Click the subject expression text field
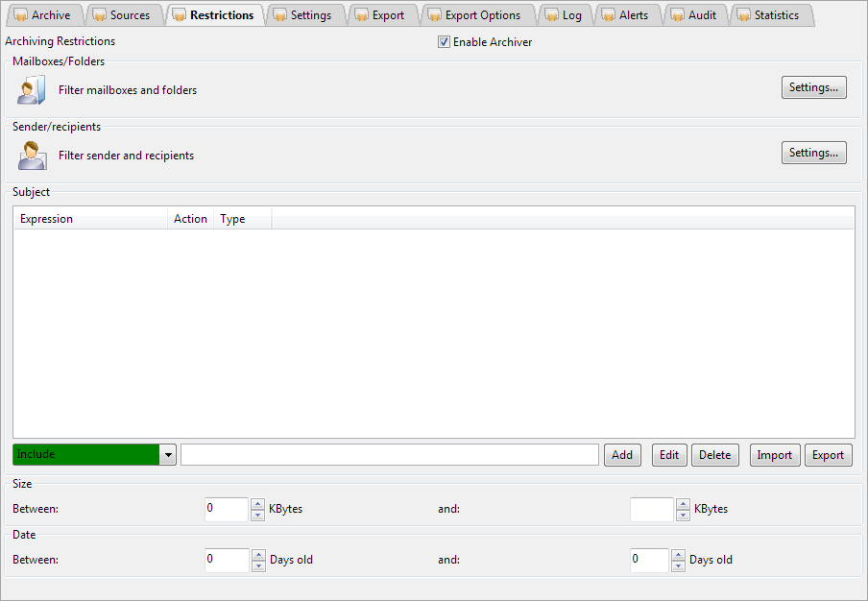Viewport: 868px width, 601px height. (x=389, y=455)
